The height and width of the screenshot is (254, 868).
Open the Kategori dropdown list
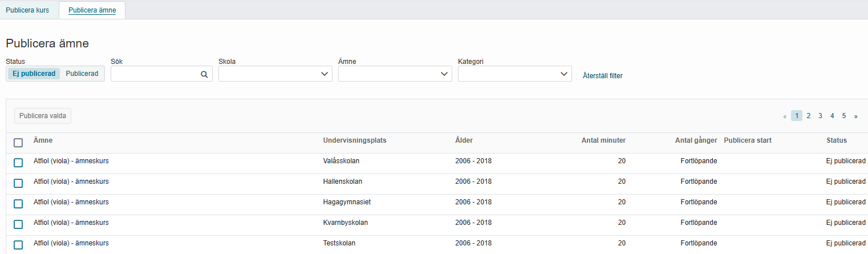(515, 74)
